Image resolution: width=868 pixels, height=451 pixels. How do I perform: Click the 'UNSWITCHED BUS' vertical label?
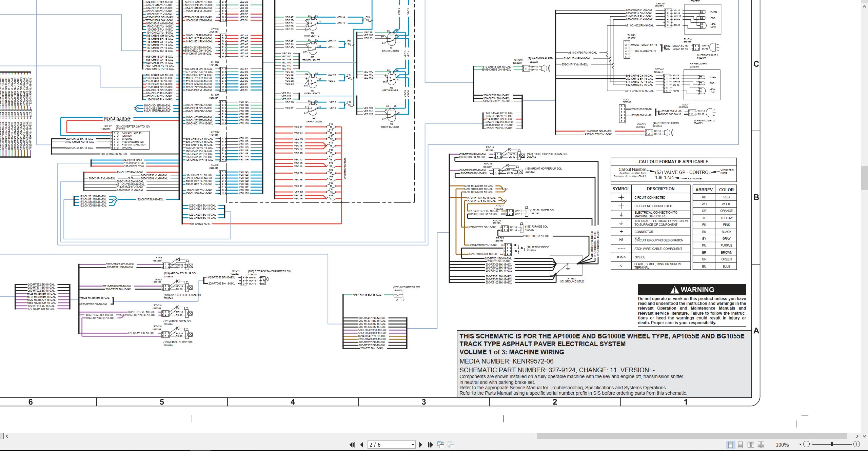coord(345,169)
